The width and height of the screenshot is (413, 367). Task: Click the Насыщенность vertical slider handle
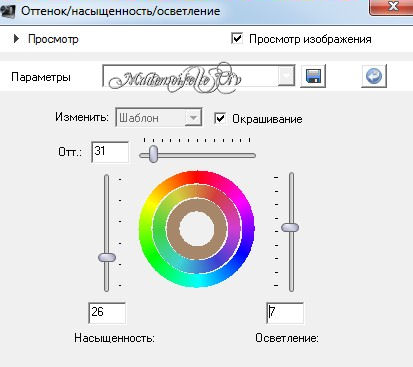(x=107, y=257)
